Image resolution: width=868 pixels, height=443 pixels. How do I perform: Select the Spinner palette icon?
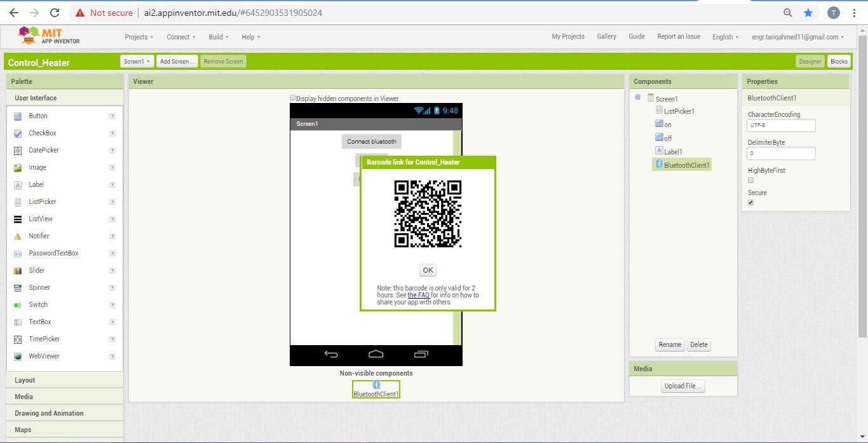[18, 288]
